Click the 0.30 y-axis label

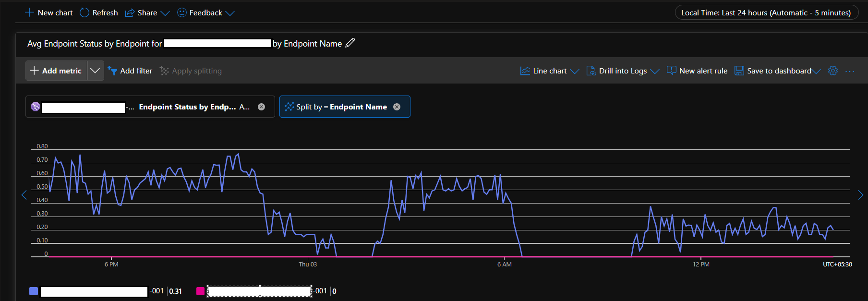(42, 214)
